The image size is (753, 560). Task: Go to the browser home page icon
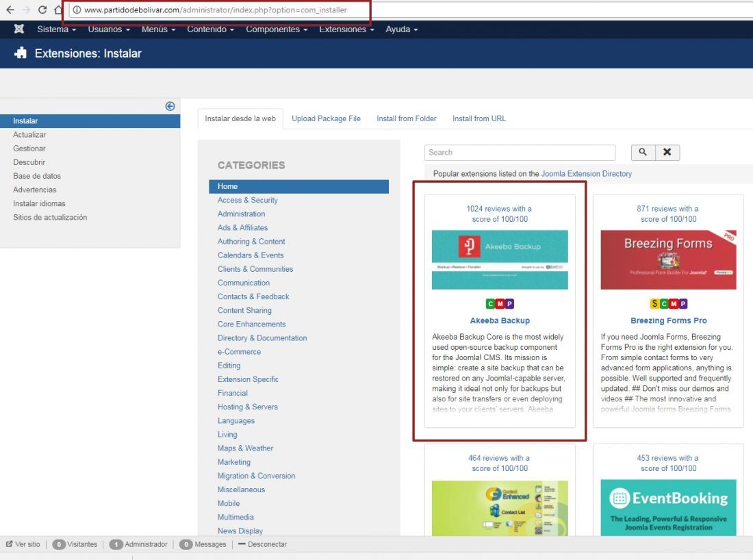click(x=58, y=10)
